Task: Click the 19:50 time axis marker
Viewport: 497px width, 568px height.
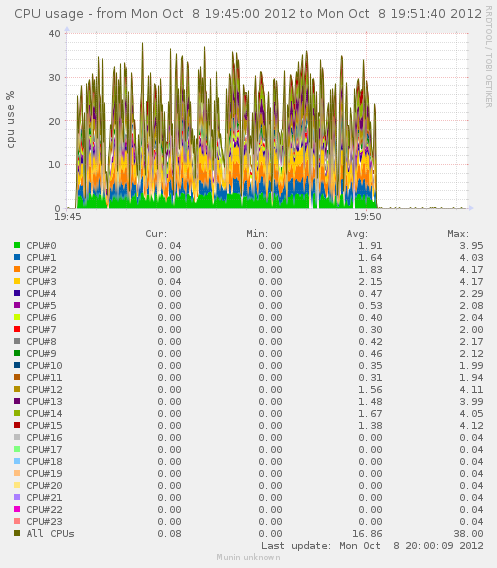Action: point(368,217)
